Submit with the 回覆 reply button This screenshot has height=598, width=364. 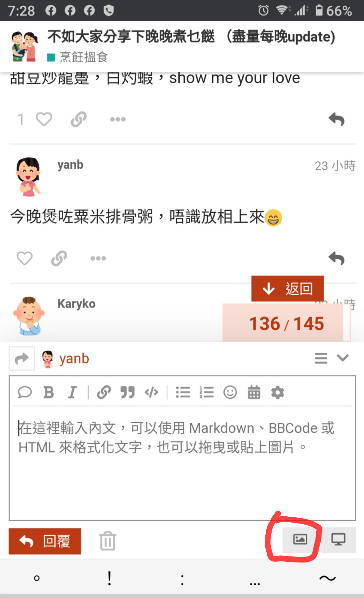pyautogui.click(x=45, y=541)
